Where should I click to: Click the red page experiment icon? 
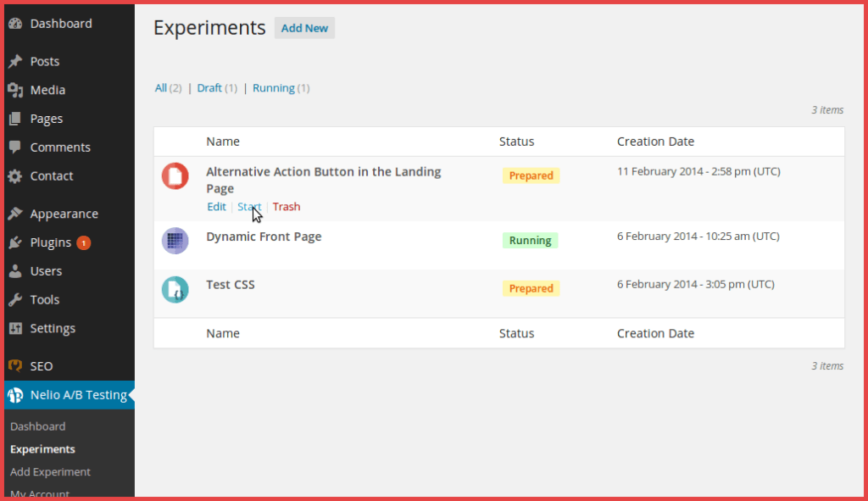pos(175,175)
